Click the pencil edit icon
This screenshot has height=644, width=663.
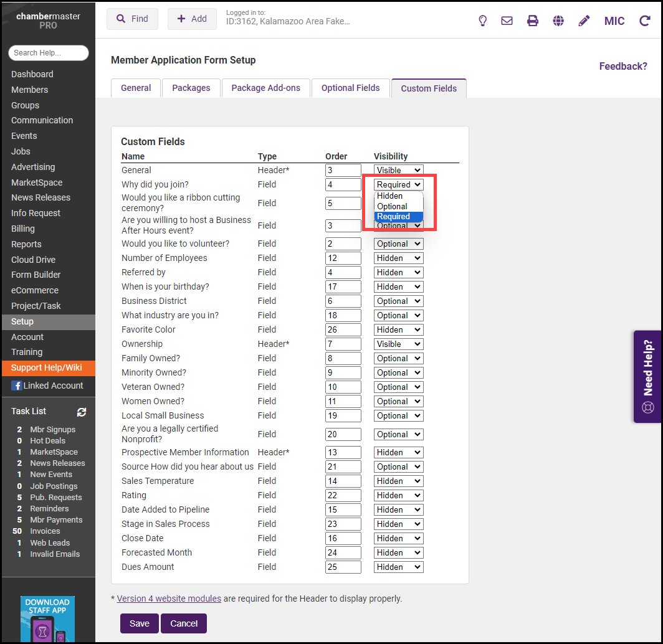pyautogui.click(x=584, y=21)
